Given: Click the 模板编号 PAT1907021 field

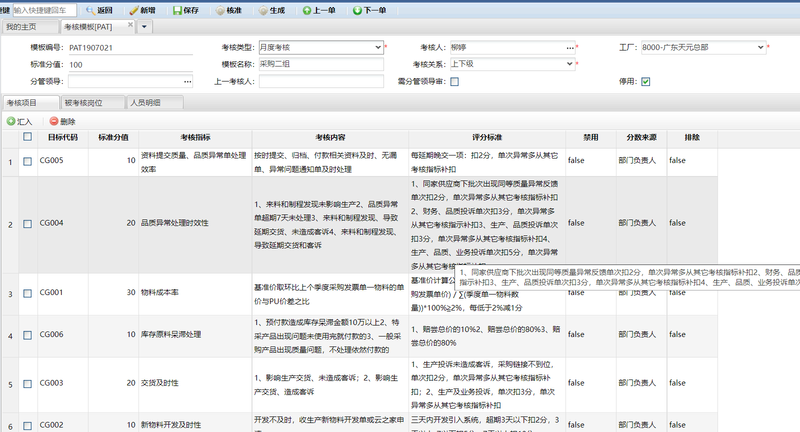Looking at the screenshot, I should [130, 47].
